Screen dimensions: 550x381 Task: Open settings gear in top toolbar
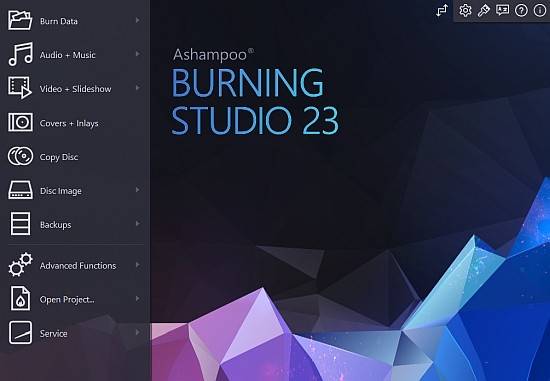coord(465,11)
